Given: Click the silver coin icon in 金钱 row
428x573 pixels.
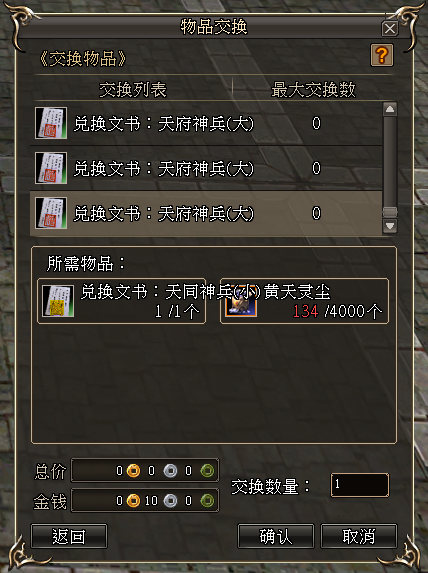Looking at the screenshot, I should click(x=170, y=501).
